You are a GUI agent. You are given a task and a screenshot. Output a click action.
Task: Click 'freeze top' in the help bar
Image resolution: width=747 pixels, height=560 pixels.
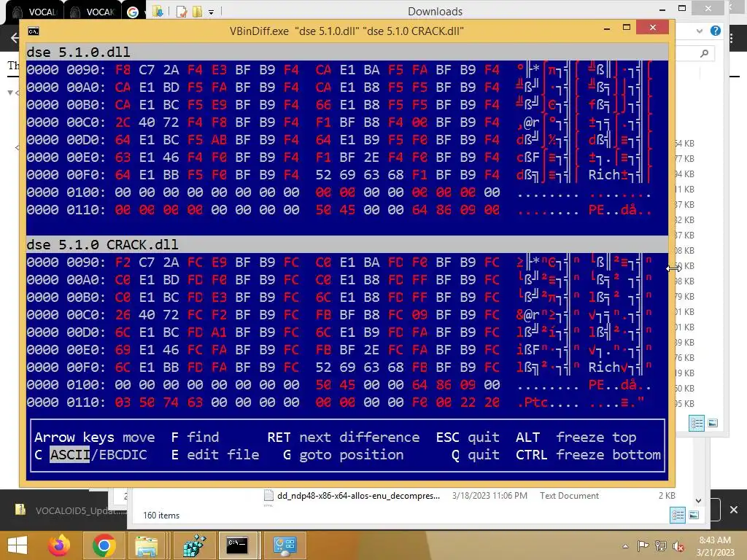(596, 437)
